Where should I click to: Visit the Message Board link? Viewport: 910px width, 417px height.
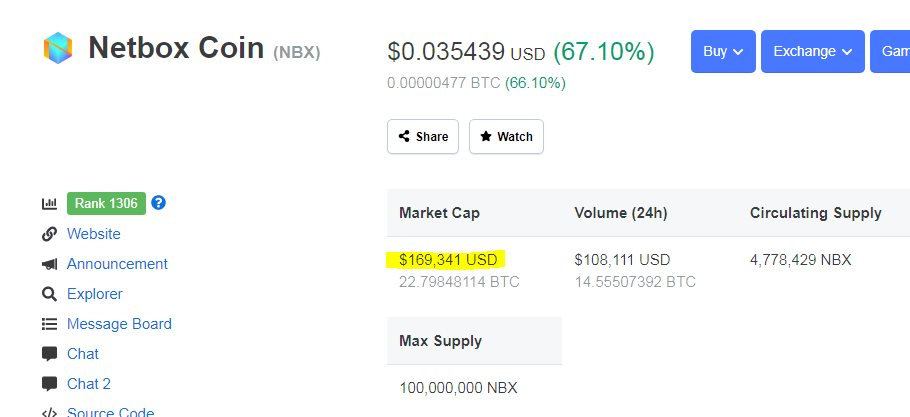(x=119, y=324)
